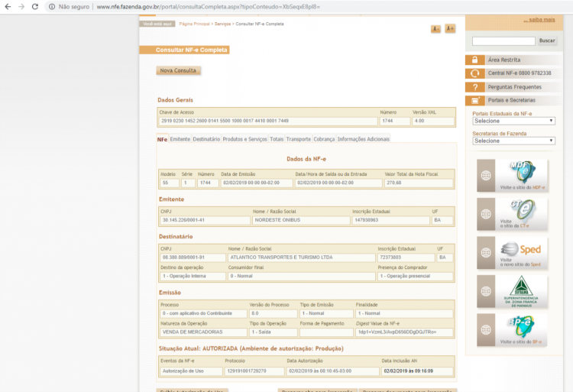Switch to the Destinatário tab
573x392 pixels.
pos(206,139)
